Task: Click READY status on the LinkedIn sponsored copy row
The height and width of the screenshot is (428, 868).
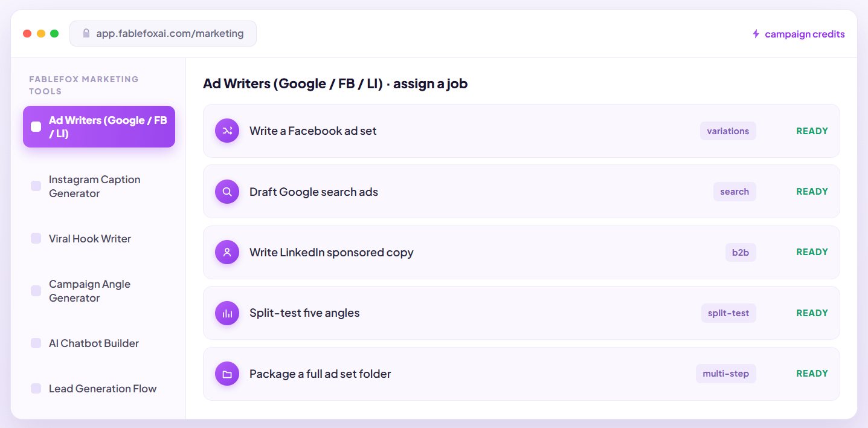Action: (x=812, y=252)
